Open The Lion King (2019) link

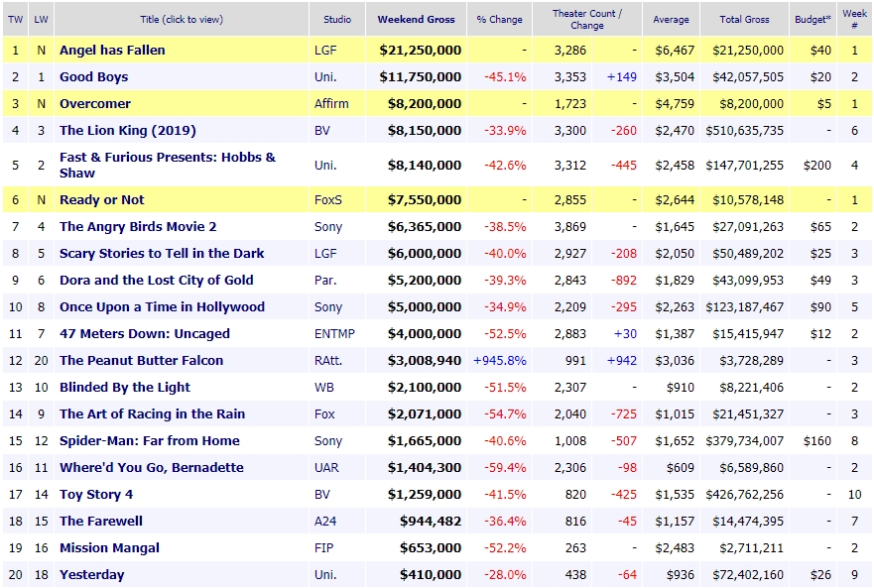tap(128, 131)
